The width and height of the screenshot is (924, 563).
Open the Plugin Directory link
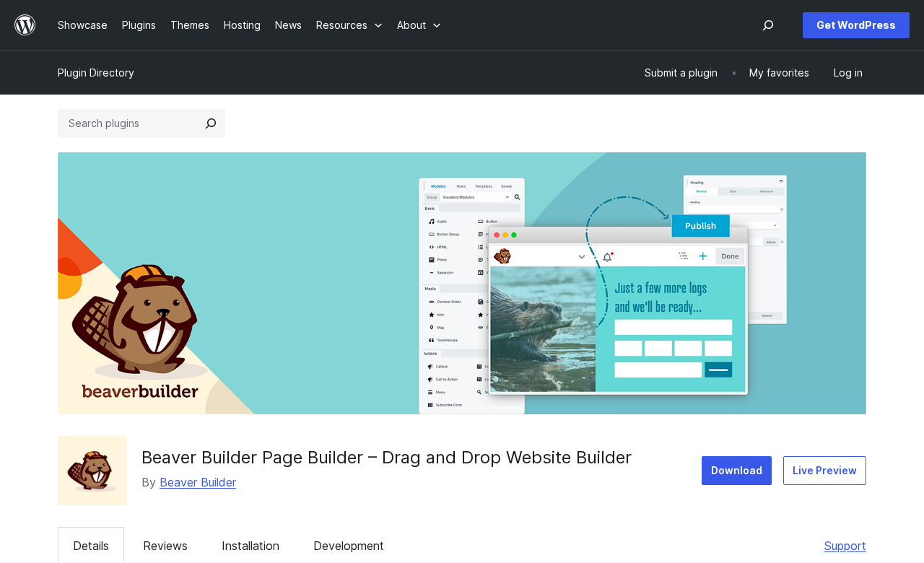(x=96, y=73)
